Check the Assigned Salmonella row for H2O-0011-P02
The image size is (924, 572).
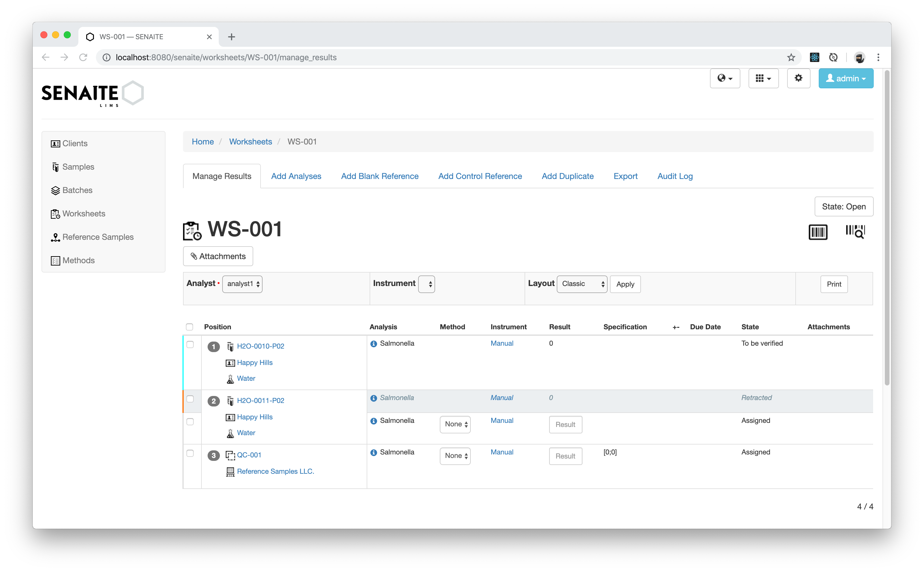pos(190,421)
